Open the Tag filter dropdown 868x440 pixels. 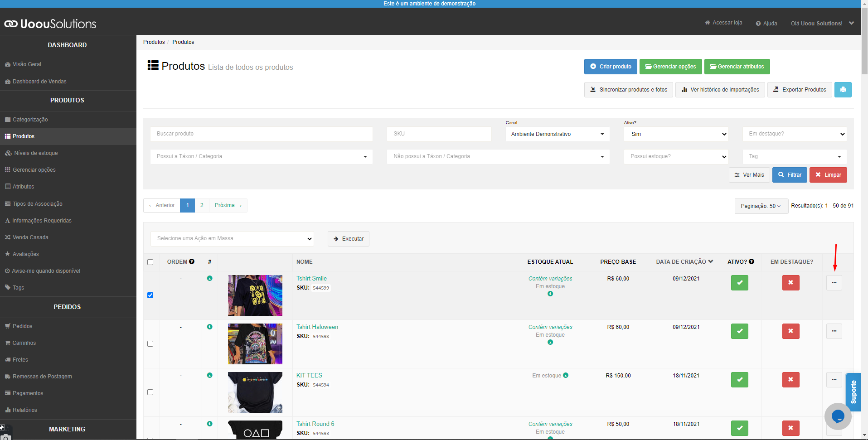795,156
